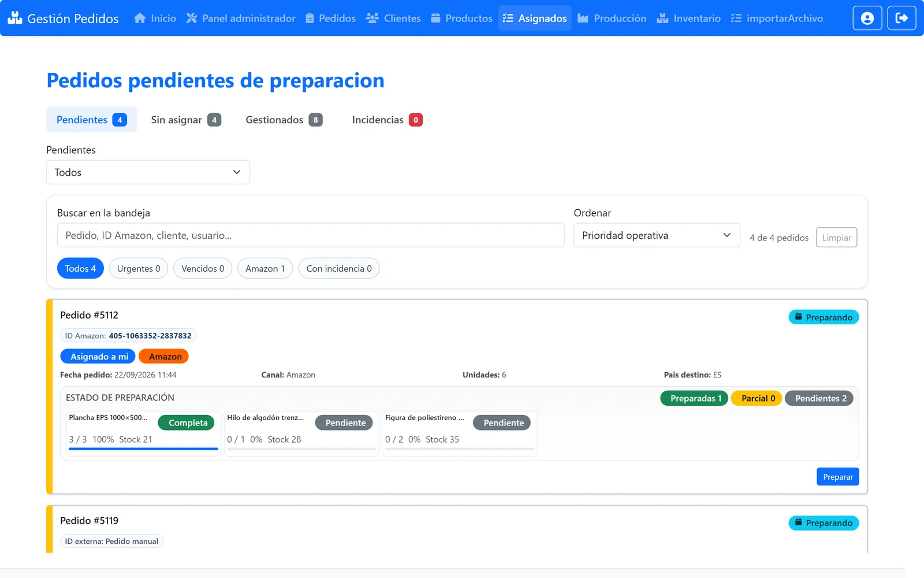Click the Preparar button for Pedido #5112

click(837, 477)
